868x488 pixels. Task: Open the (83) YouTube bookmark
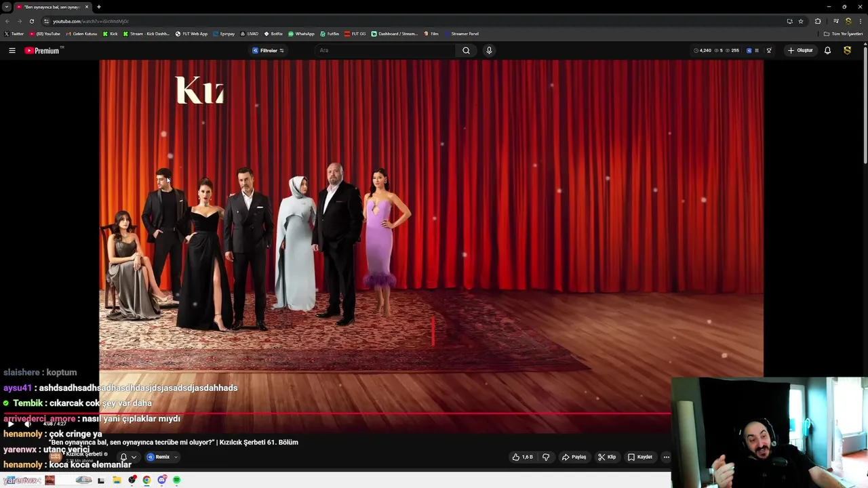[x=45, y=34]
